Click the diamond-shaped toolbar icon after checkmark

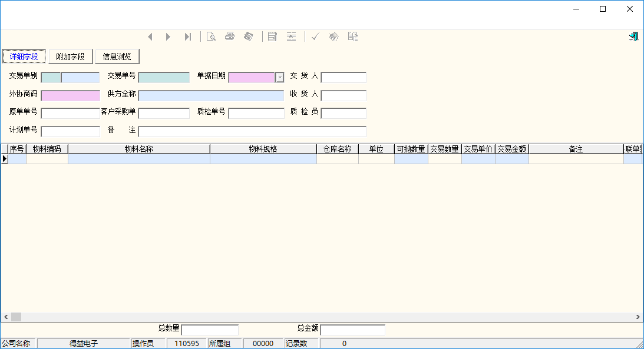(334, 37)
